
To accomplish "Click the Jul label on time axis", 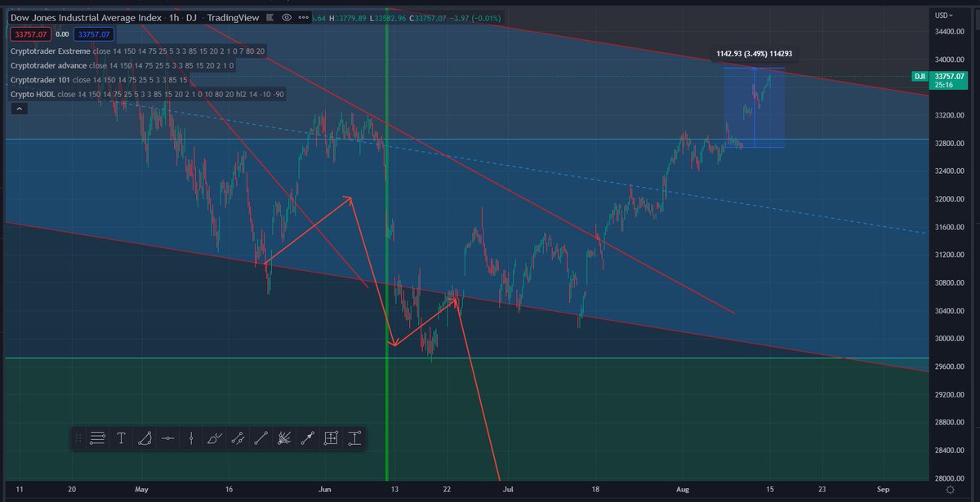I will [x=508, y=489].
